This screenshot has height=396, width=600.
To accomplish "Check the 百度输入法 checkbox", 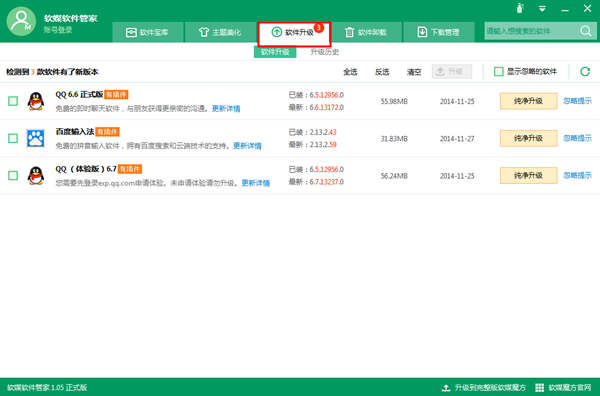I will coord(13,138).
